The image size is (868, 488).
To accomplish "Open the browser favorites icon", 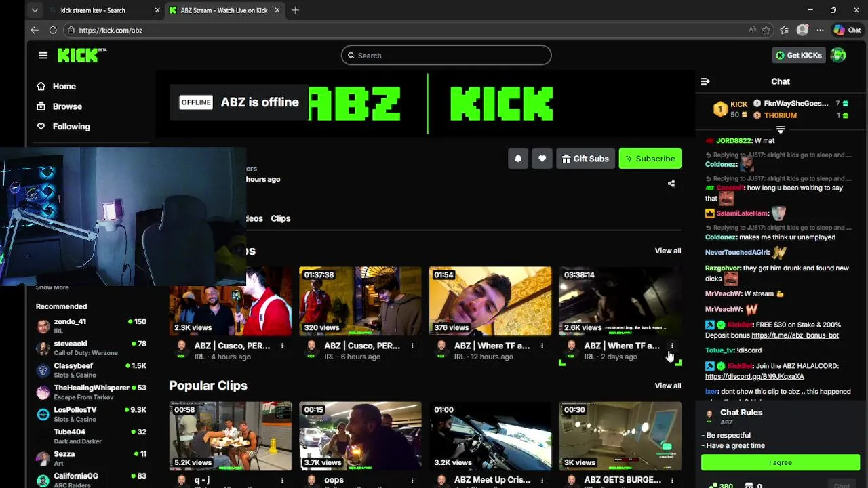I will tap(785, 30).
